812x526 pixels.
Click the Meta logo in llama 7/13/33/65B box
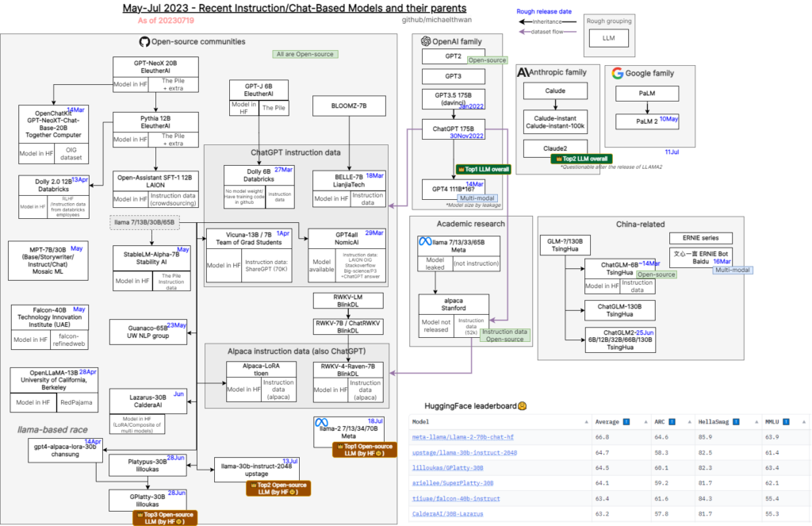point(425,241)
